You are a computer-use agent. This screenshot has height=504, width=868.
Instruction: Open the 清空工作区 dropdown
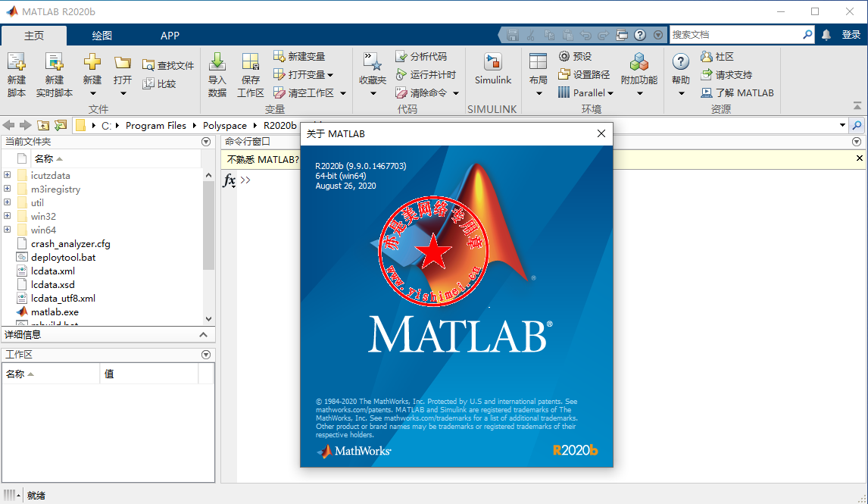click(343, 93)
